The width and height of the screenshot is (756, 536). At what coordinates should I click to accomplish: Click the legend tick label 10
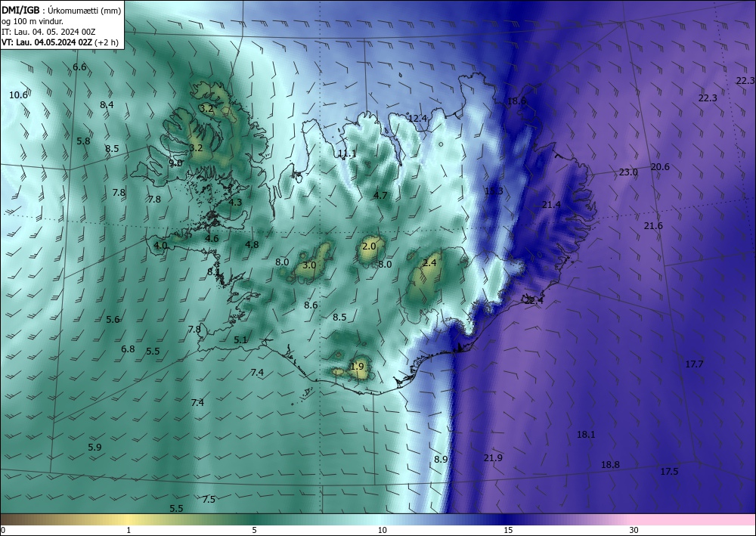[381, 531]
